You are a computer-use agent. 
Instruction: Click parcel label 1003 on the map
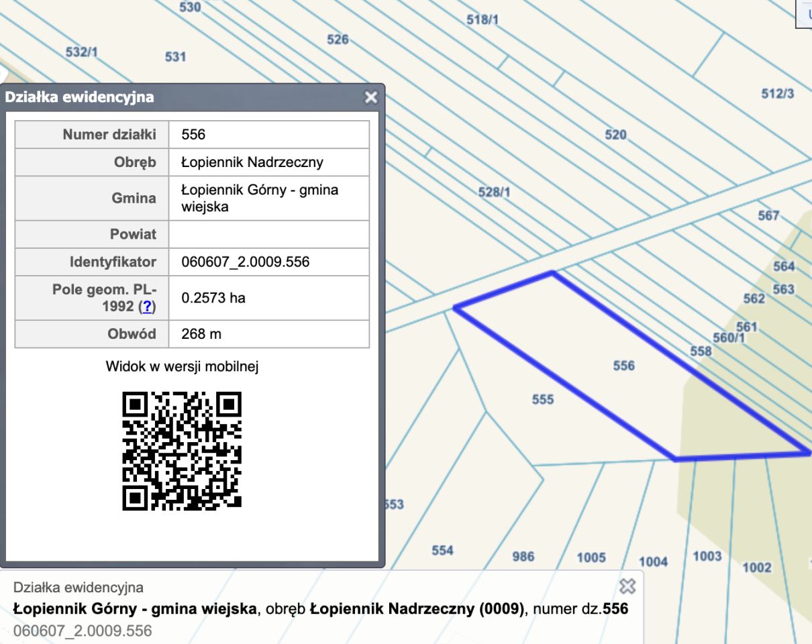coord(707,556)
